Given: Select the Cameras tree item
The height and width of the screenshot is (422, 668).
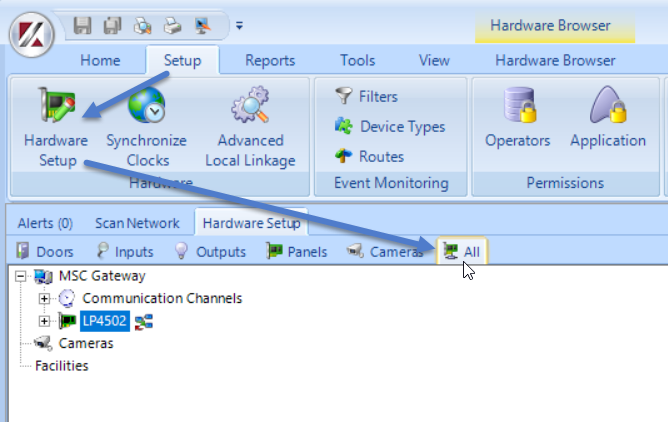Looking at the screenshot, I should coord(86,343).
